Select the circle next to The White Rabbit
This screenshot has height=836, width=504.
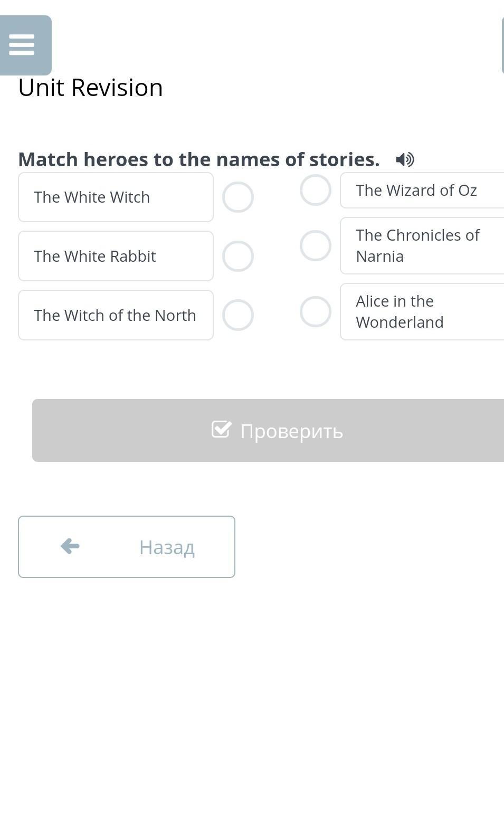coord(238,256)
